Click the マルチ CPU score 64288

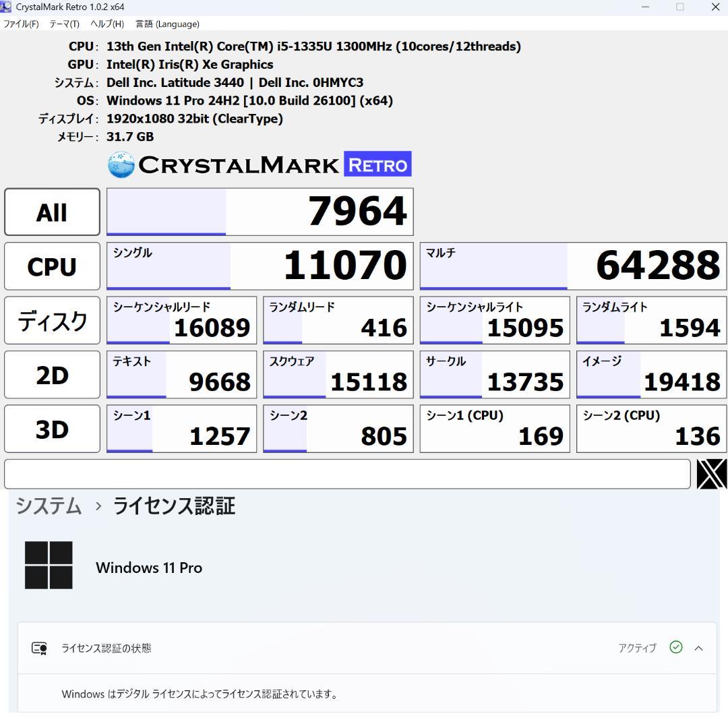coord(573,266)
